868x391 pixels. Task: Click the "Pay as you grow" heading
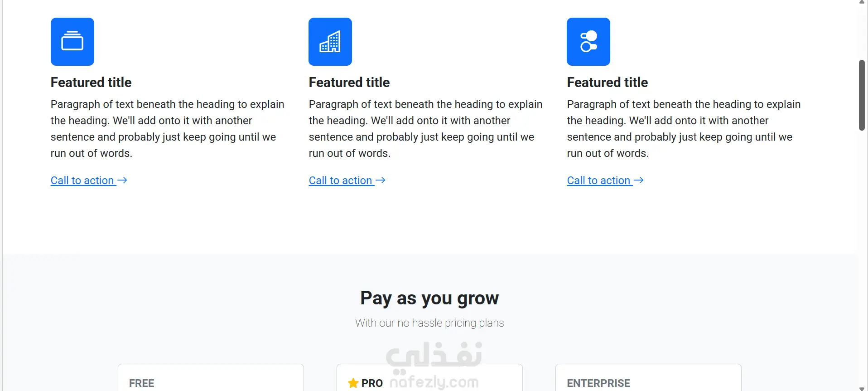click(x=429, y=298)
